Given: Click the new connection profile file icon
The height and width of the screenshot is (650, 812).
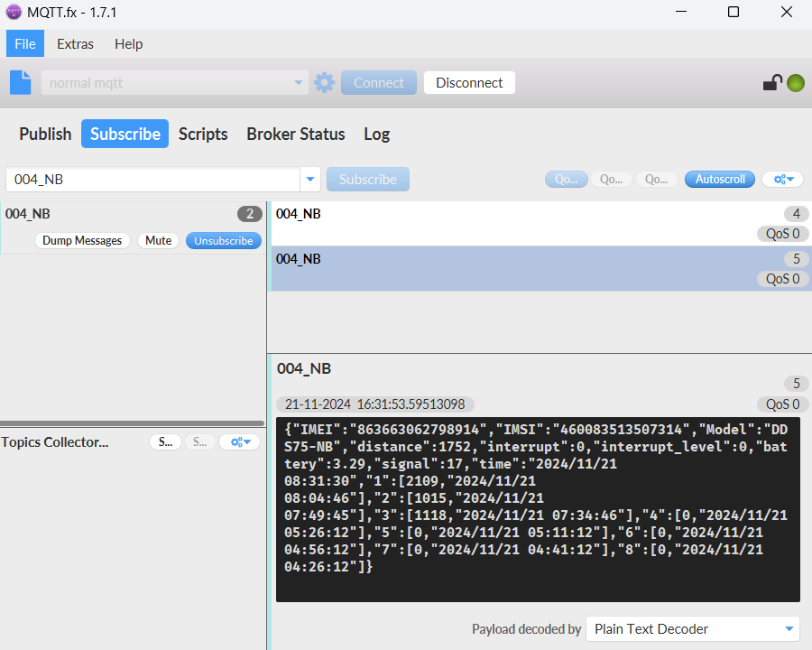Looking at the screenshot, I should click(x=21, y=83).
